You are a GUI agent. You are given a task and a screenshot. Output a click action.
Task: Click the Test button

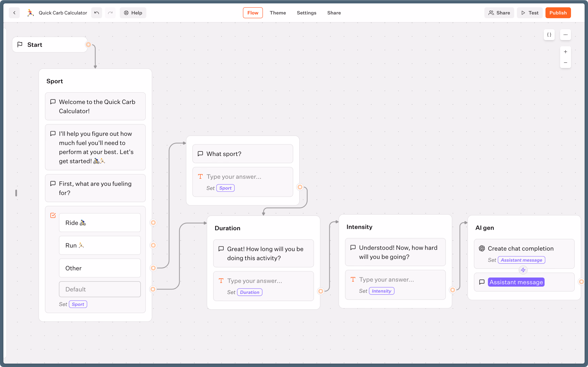click(529, 13)
